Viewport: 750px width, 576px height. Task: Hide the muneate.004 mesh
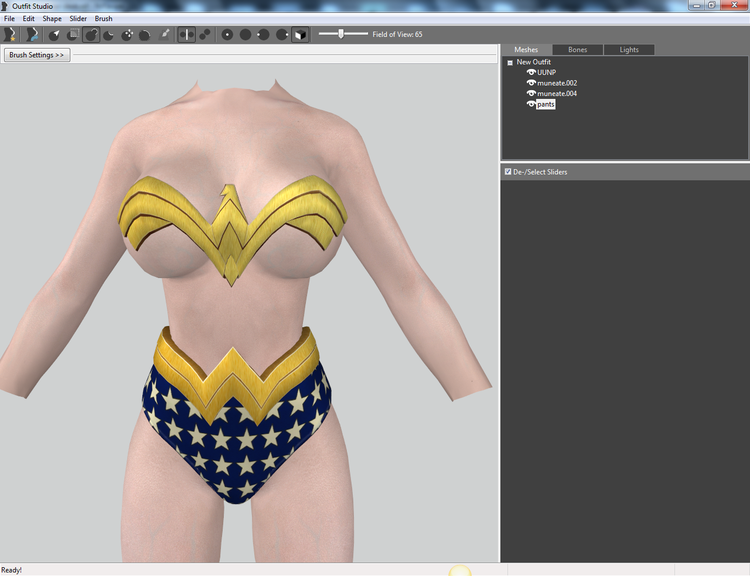tap(531, 93)
